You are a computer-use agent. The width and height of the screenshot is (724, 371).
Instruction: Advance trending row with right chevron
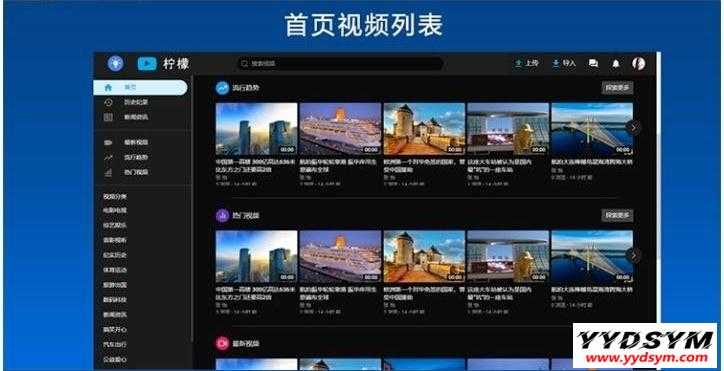pos(634,128)
